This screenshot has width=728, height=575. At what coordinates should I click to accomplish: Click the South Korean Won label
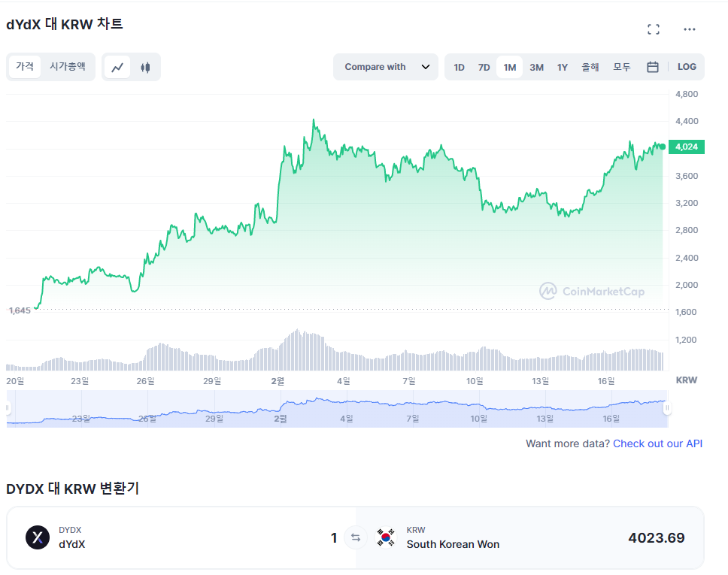click(x=453, y=544)
